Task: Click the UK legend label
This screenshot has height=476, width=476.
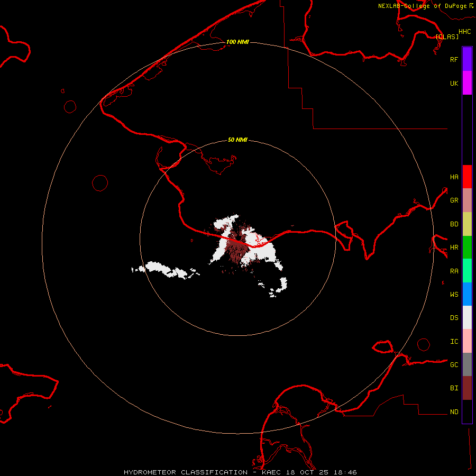Action: click(454, 84)
